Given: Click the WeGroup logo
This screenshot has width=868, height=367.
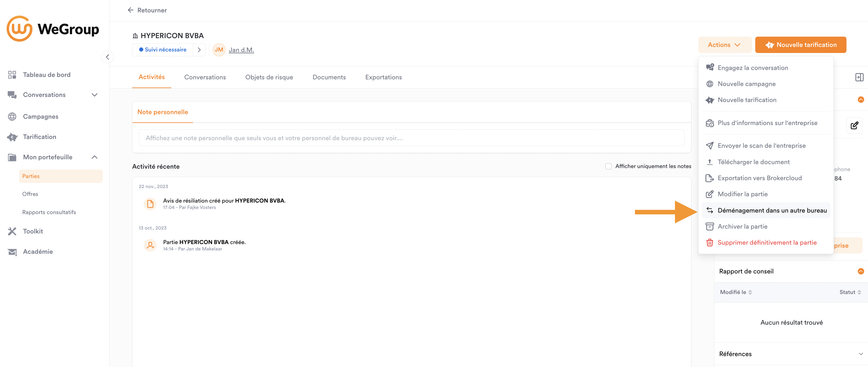Looking at the screenshot, I should [x=53, y=29].
